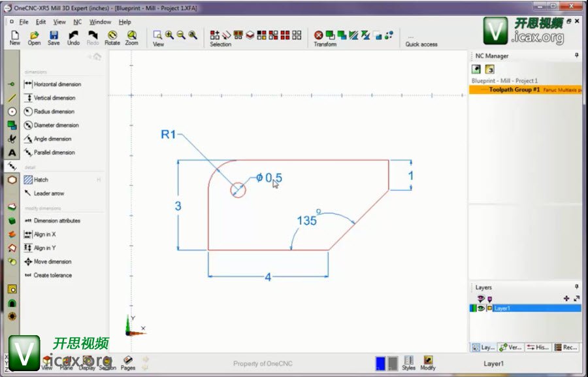Screen dimensions: 588x377
Task: Save the project with the Save icon
Action: pos(54,37)
